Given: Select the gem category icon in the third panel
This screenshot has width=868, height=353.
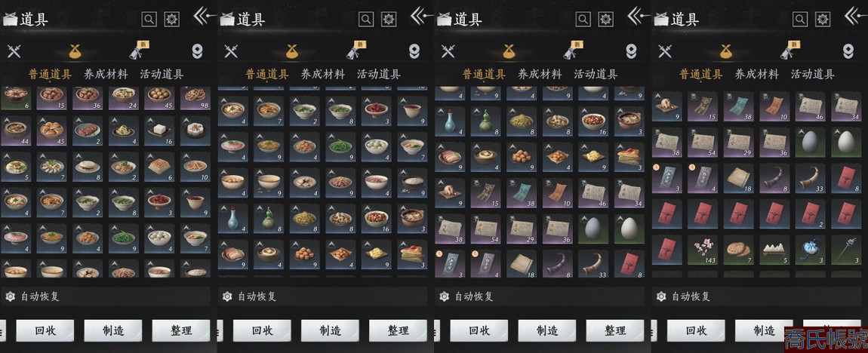Looking at the screenshot, I should 631,51.
